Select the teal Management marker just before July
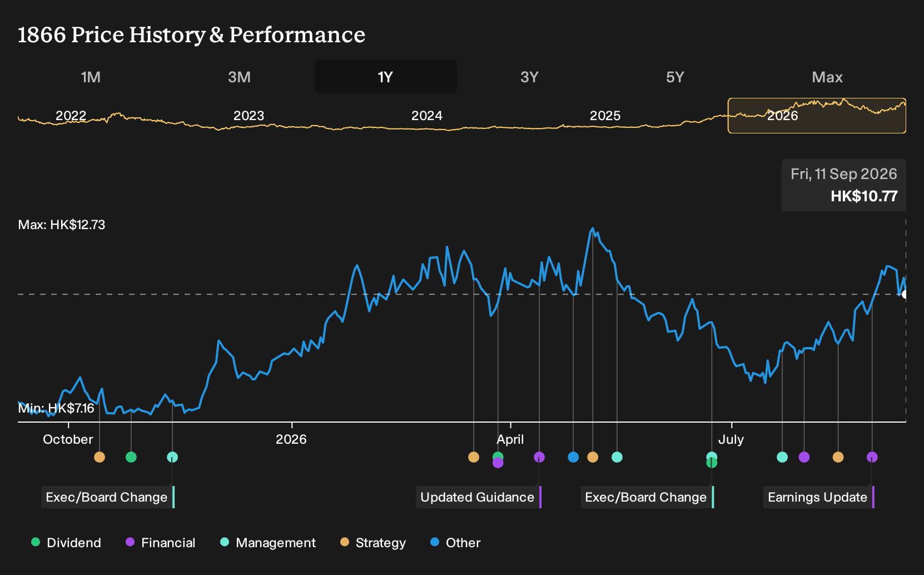This screenshot has width=924, height=575. pyautogui.click(x=712, y=457)
